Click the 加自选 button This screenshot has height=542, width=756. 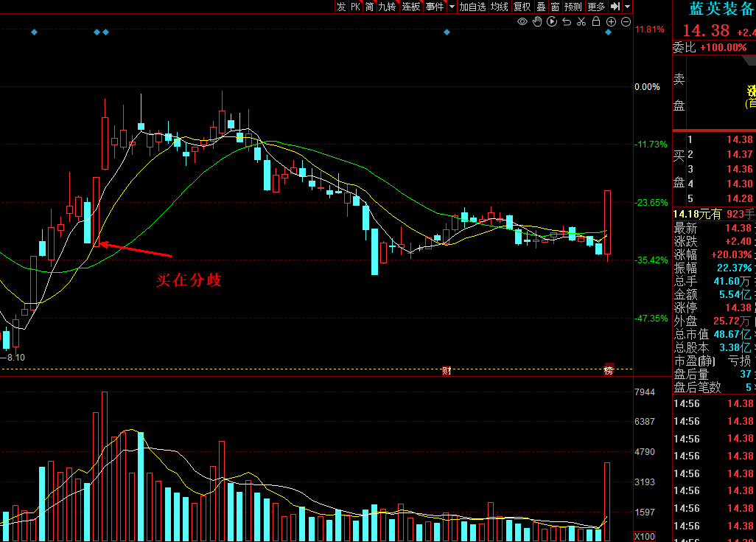coord(472,7)
